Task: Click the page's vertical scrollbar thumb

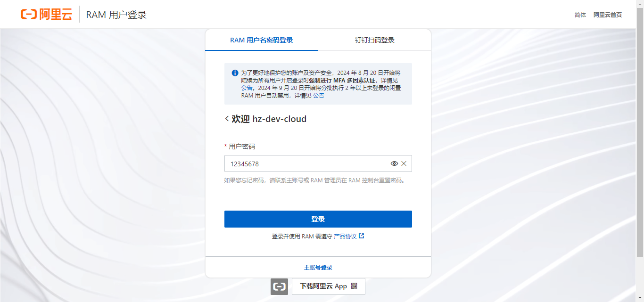Action: click(640, 133)
